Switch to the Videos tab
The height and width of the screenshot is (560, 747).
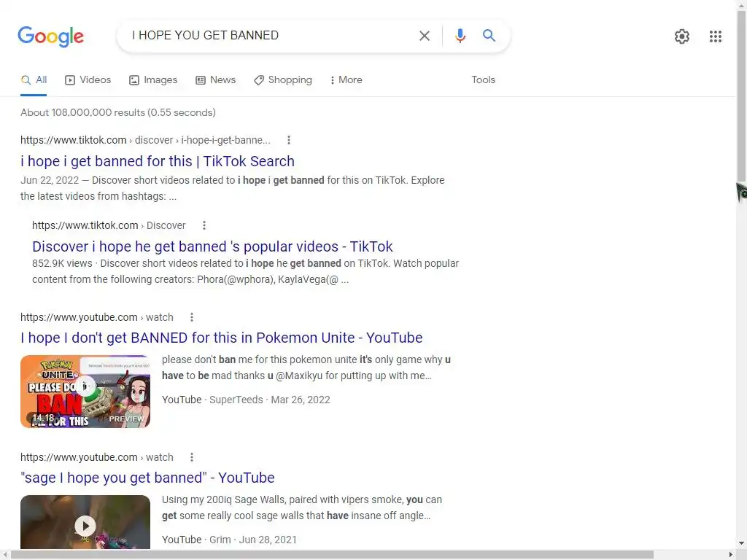[x=88, y=80]
